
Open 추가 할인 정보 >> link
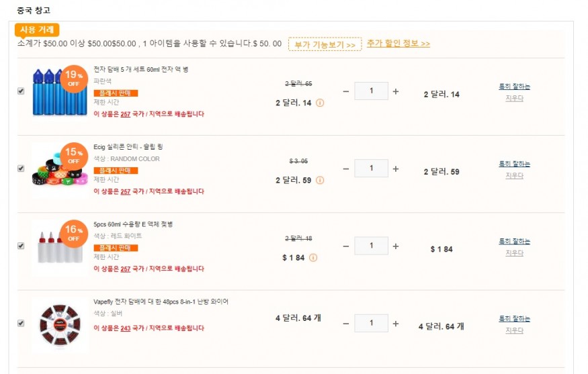[398, 44]
